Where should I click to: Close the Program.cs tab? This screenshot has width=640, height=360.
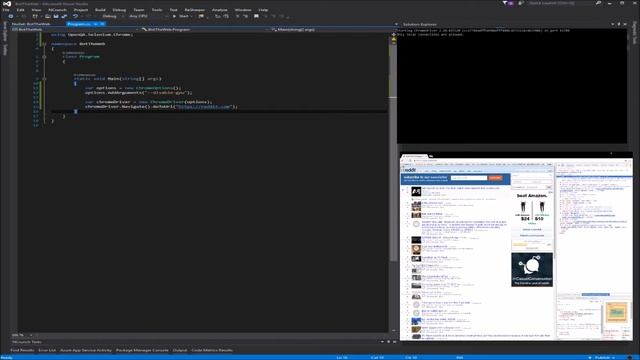pos(102,24)
